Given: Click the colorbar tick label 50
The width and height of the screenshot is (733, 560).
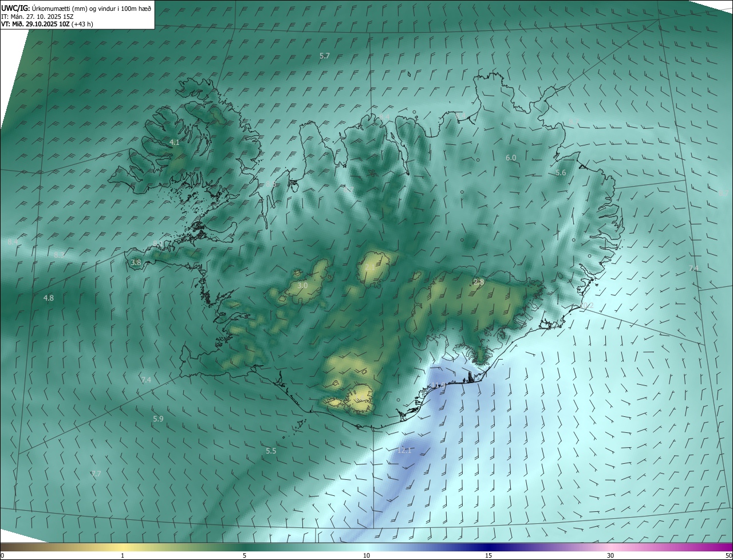Looking at the screenshot, I should click(728, 555).
